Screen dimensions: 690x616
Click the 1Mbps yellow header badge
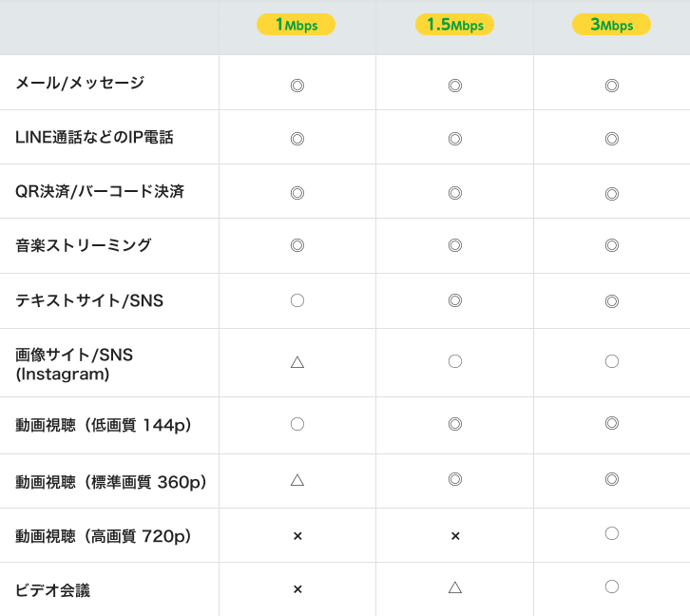click(x=297, y=25)
